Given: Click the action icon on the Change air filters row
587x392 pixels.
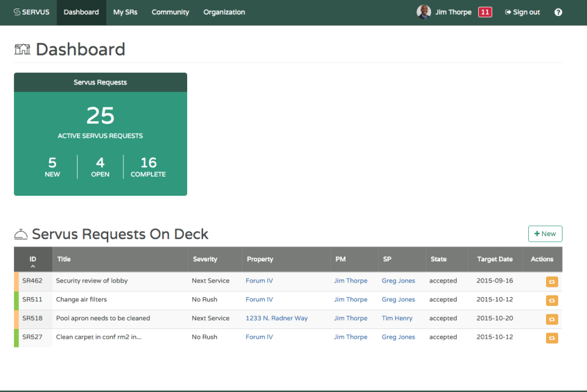Looking at the screenshot, I should point(551,300).
